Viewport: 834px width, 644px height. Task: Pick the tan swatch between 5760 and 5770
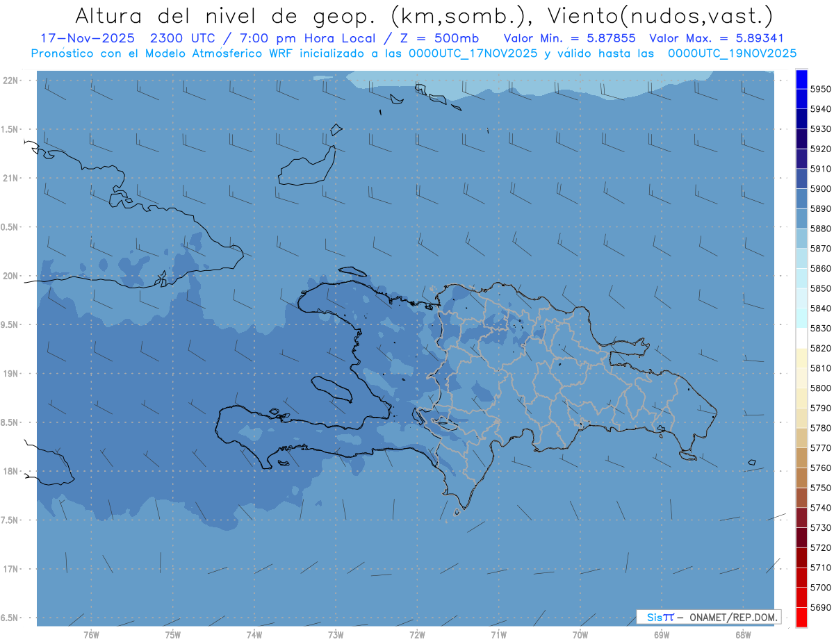801,458
